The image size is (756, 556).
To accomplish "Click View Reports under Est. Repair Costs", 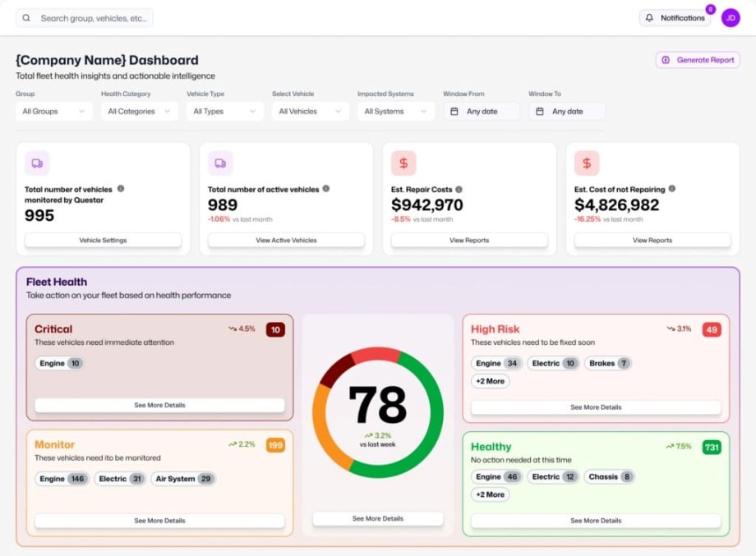I will [x=468, y=240].
